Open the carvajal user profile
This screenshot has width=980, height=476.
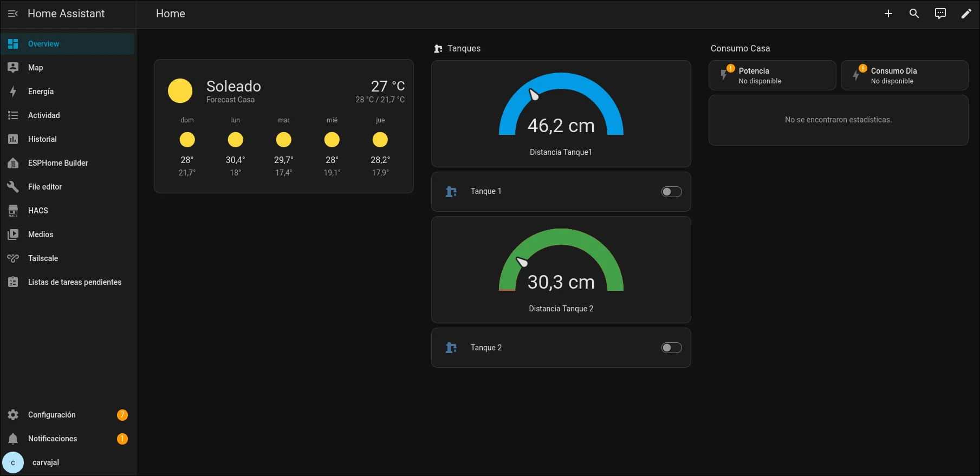click(x=68, y=462)
